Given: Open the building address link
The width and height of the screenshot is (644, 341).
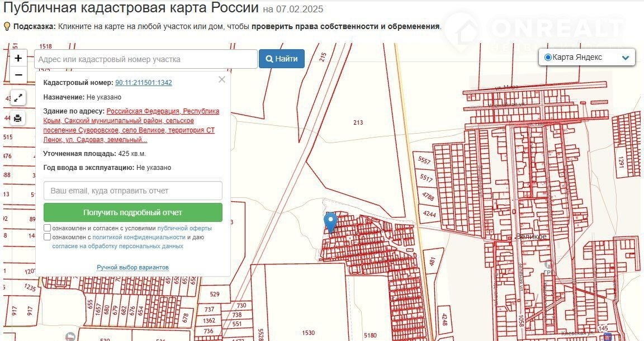Looking at the screenshot, I should (131, 125).
